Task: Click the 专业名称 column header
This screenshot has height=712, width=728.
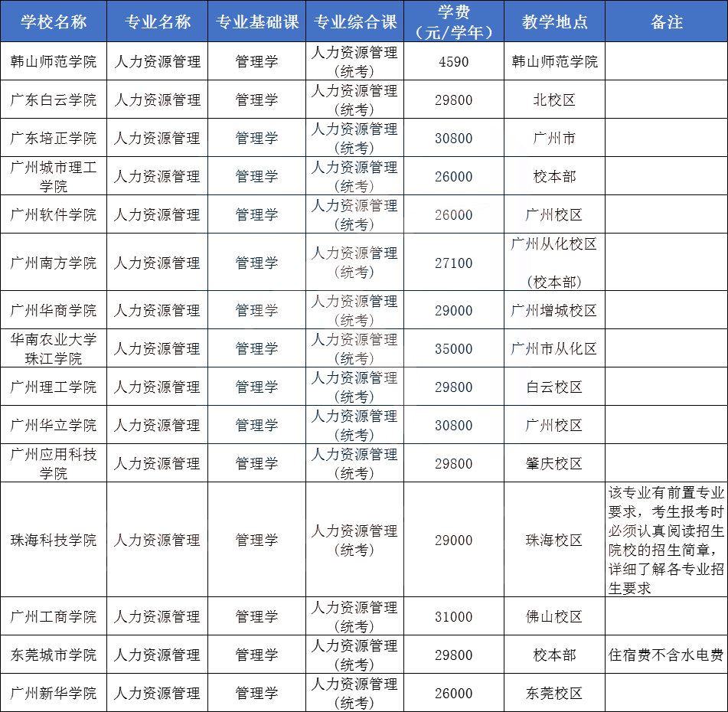Action: pyautogui.click(x=158, y=22)
